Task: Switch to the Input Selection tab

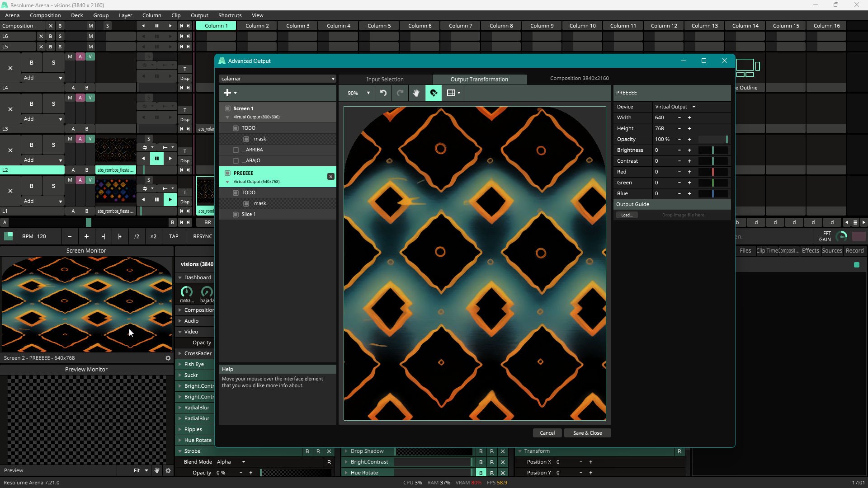Action: 385,80
